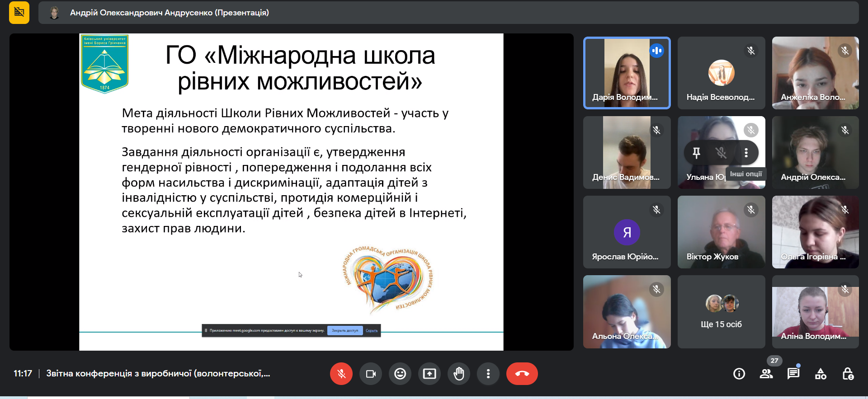The image size is (868, 399).
Task: Open the emoji reactions panel
Action: click(400, 374)
